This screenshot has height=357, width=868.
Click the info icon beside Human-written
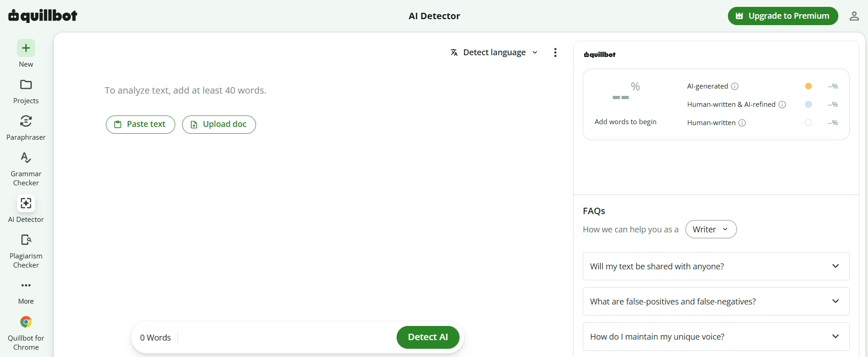click(x=742, y=123)
